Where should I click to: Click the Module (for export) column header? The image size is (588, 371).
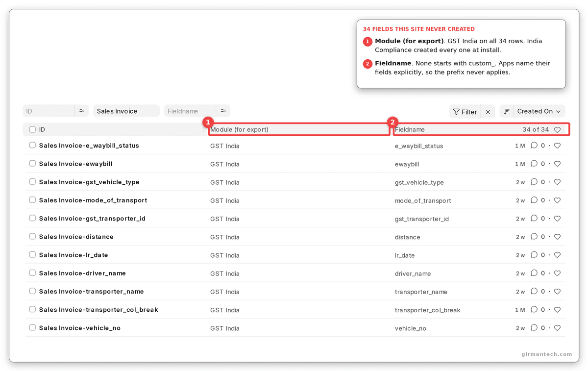[239, 130]
